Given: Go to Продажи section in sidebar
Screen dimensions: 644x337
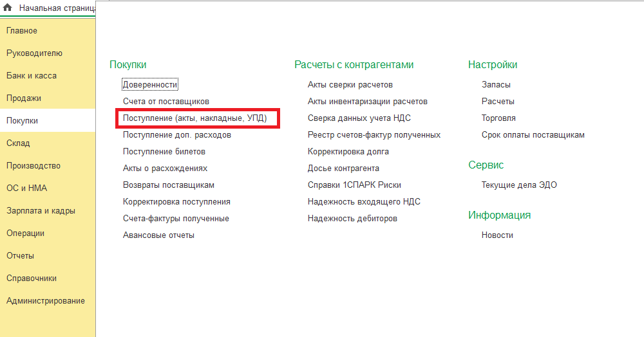Looking at the screenshot, I should click(x=24, y=98).
